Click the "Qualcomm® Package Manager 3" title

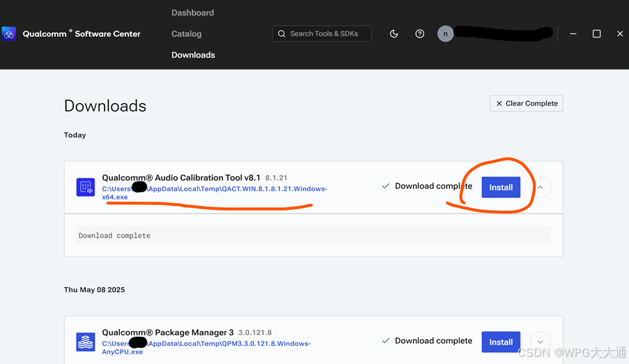168,332
